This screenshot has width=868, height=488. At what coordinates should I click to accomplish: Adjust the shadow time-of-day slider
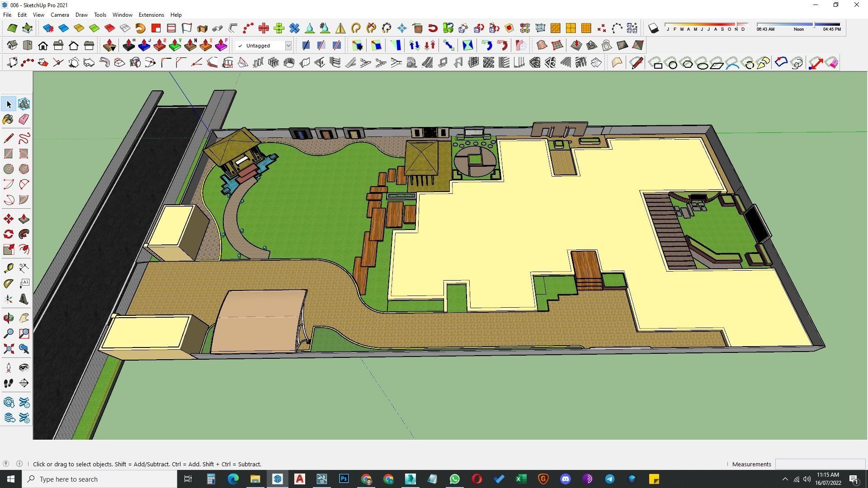[x=814, y=24]
